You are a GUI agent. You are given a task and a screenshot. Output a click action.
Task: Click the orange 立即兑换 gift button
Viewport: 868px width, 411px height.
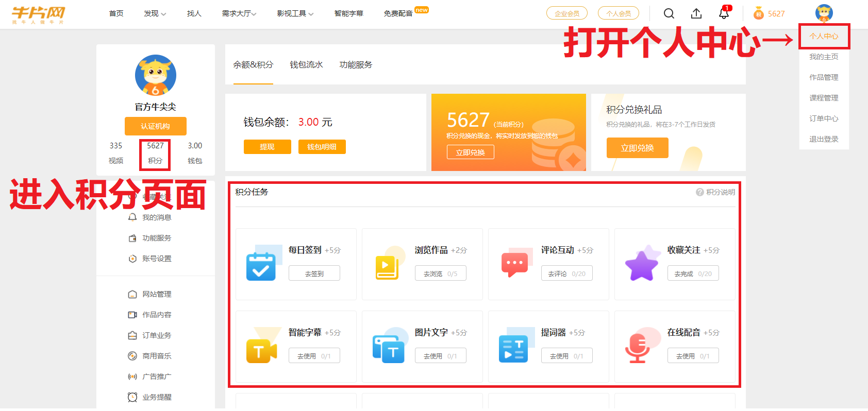pos(637,148)
